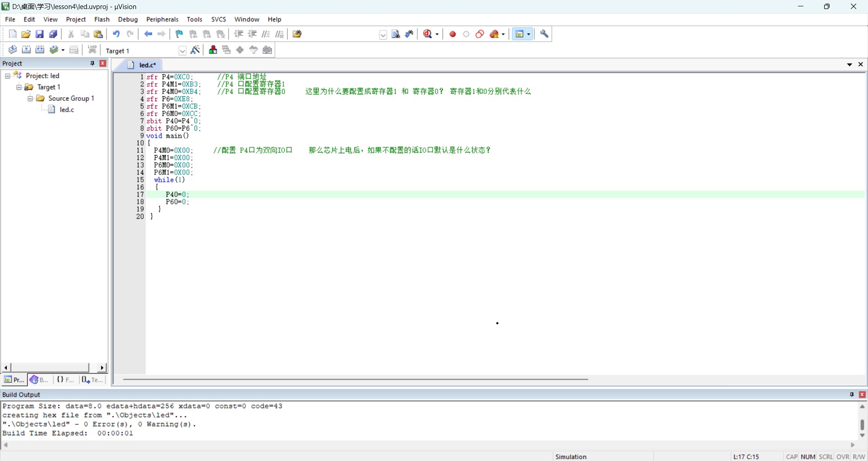This screenshot has height=461, width=868.
Task: Open the Flash menu
Action: tap(102, 19)
